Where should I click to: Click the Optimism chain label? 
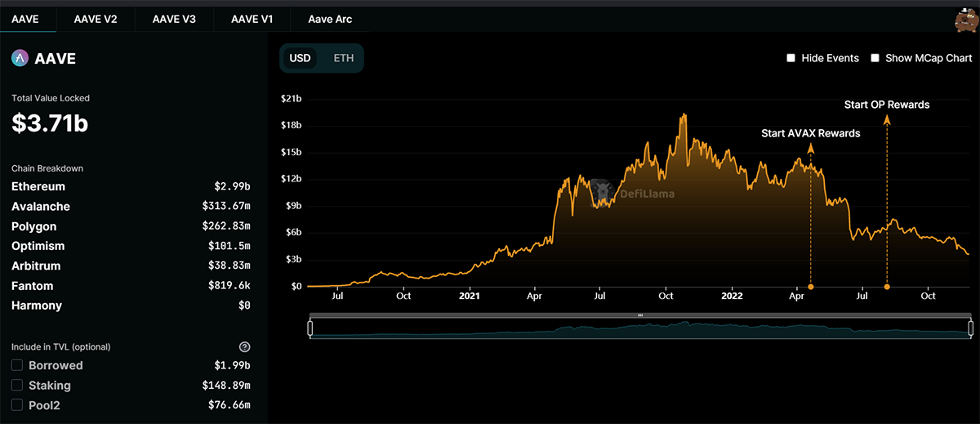click(x=38, y=246)
